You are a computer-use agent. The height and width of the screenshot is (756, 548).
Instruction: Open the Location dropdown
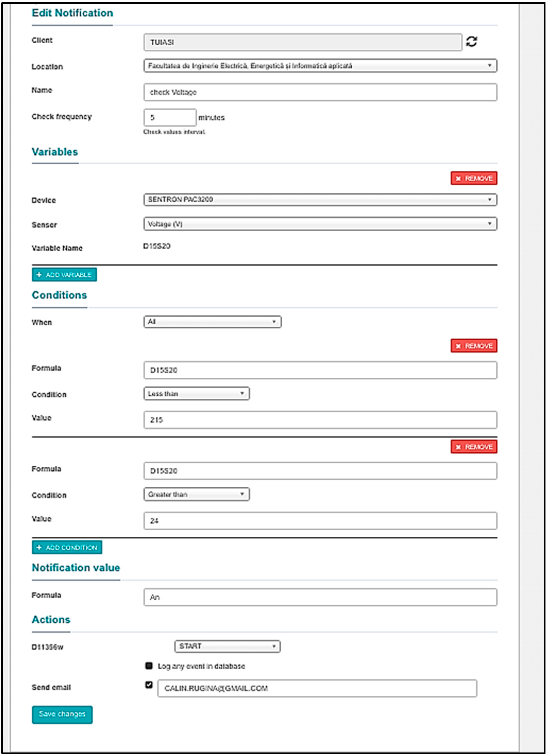[320, 66]
